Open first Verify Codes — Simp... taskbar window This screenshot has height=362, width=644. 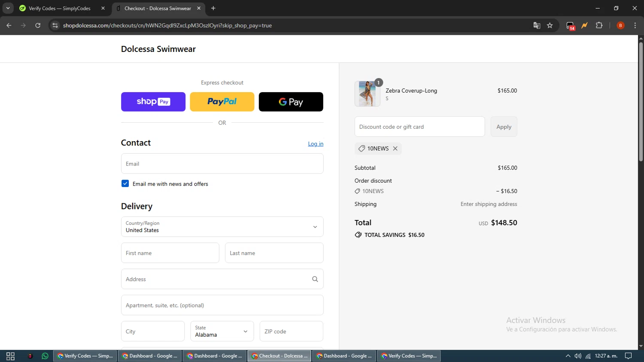pos(85,356)
